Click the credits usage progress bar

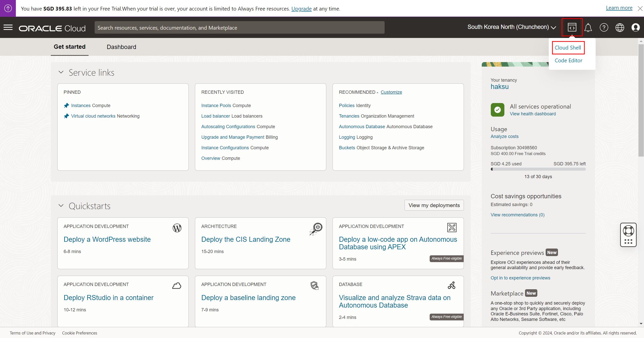tap(538, 169)
